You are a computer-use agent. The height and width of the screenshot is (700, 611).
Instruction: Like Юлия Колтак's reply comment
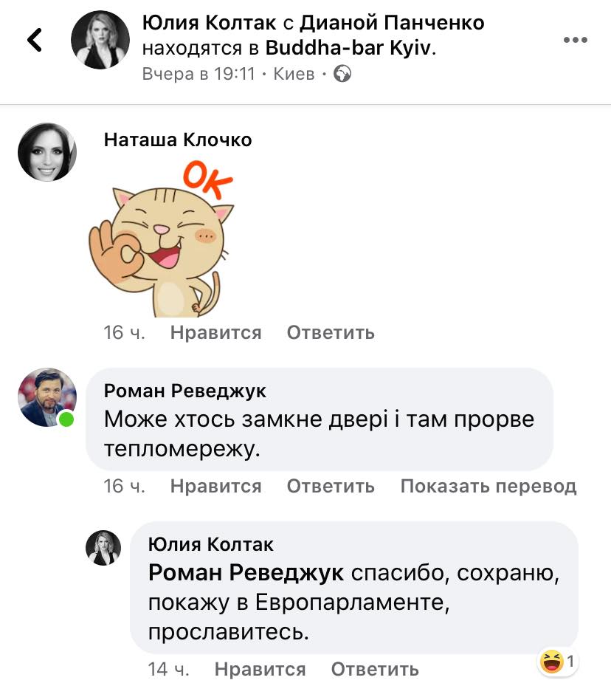(x=260, y=669)
